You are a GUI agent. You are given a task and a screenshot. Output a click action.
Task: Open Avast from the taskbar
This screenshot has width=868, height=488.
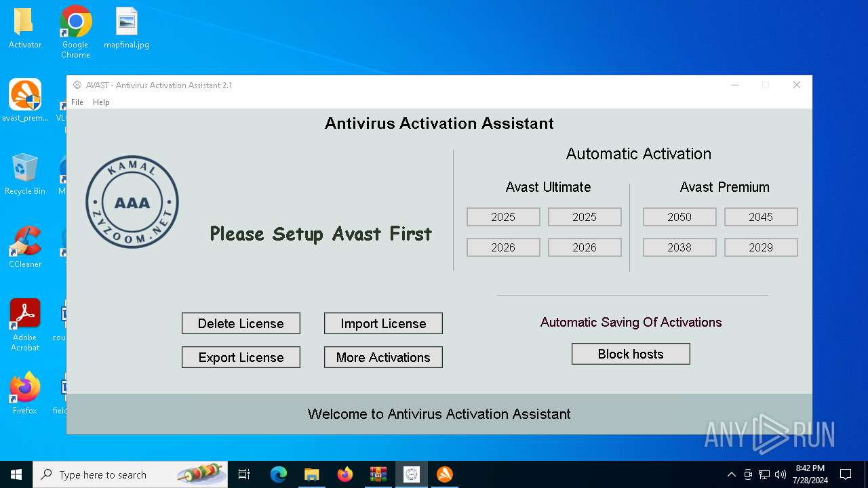point(445,474)
